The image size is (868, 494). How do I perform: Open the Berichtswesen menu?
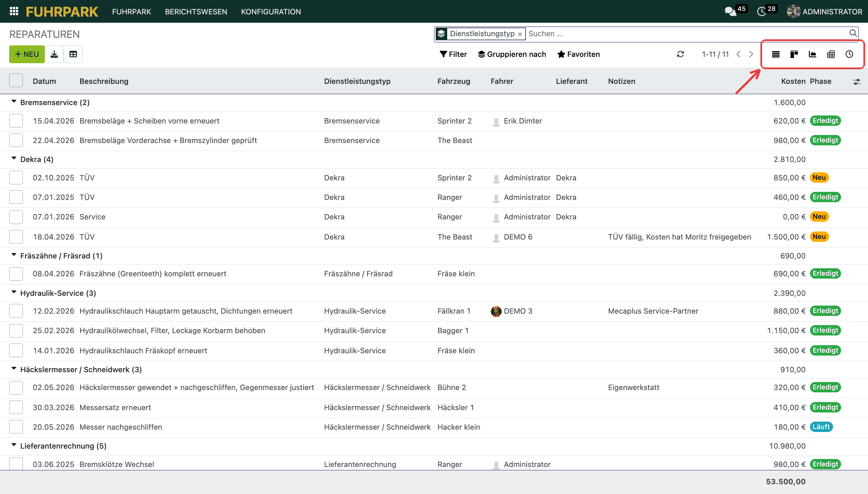(196, 12)
